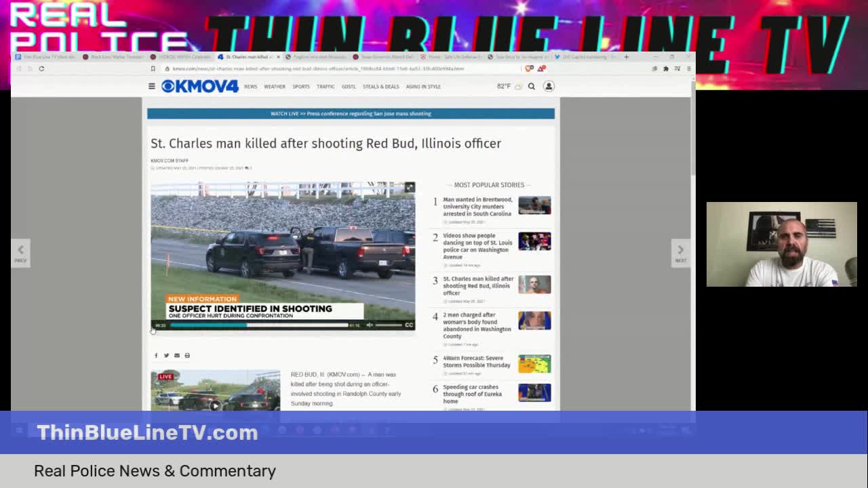
Task: Play the LIVE video thumbnail
Action: pos(215,405)
